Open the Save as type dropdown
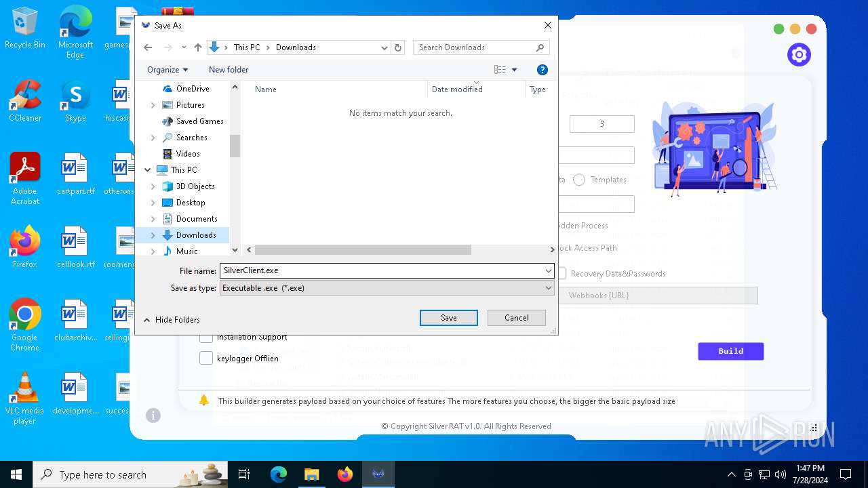The height and width of the screenshot is (488, 868). 548,288
